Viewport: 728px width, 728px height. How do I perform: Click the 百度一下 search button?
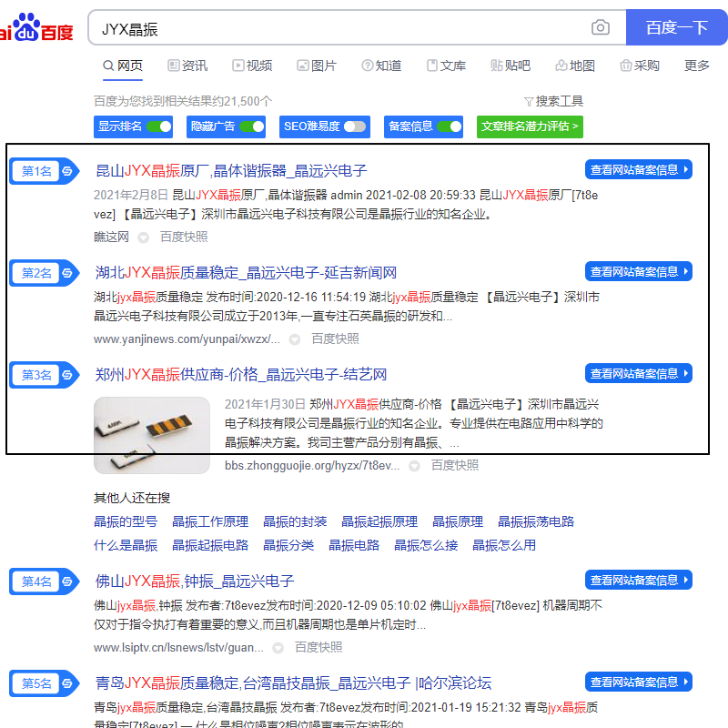tap(677, 27)
